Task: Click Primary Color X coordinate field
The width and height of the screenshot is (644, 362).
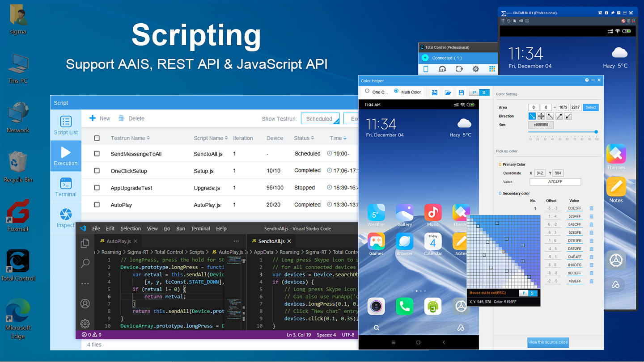Action: pyautogui.click(x=540, y=173)
